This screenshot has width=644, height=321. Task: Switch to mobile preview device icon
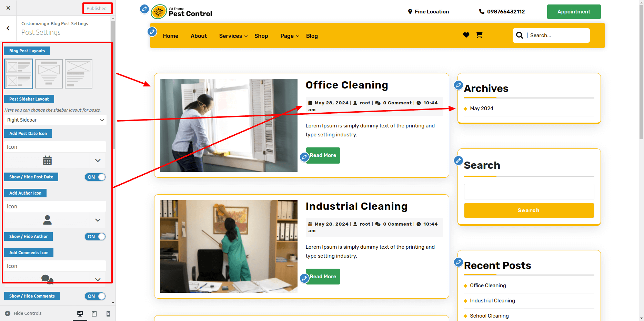(108, 313)
